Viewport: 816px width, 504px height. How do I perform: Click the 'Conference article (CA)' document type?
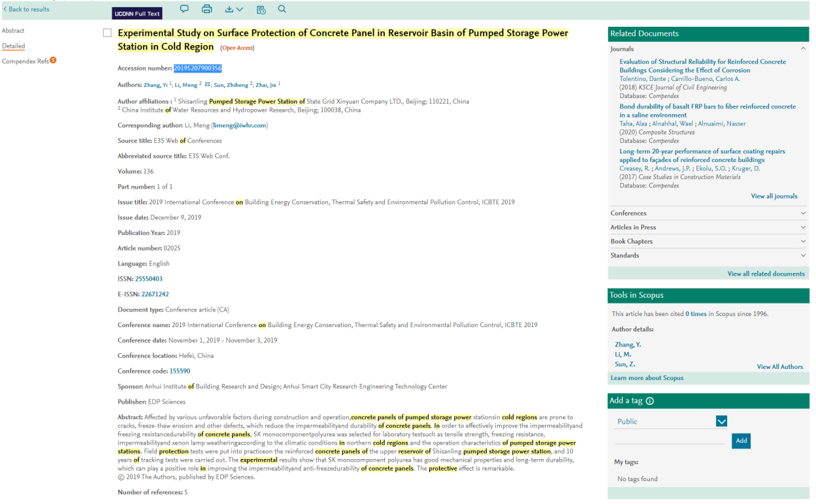(x=197, y=309)
